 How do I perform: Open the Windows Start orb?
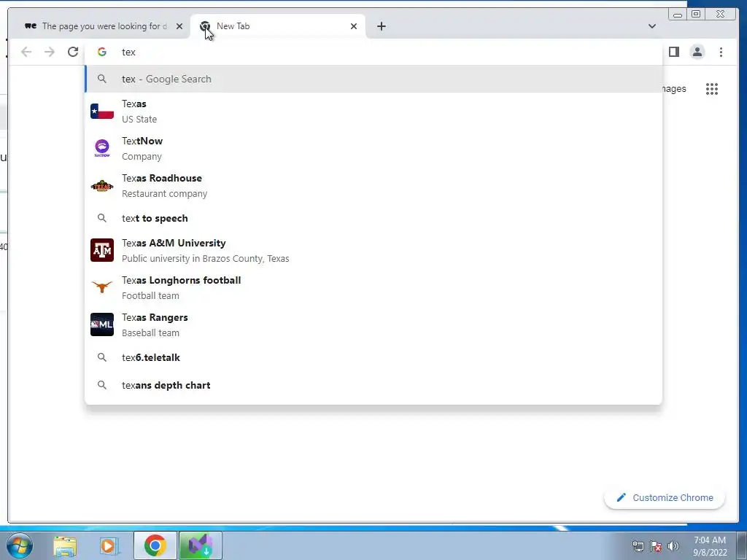pyautogui.click(x=20, y=545)
